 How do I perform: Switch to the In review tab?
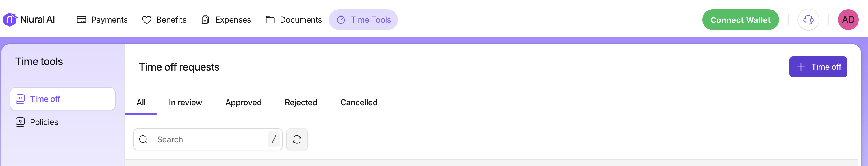pos(185,103)
